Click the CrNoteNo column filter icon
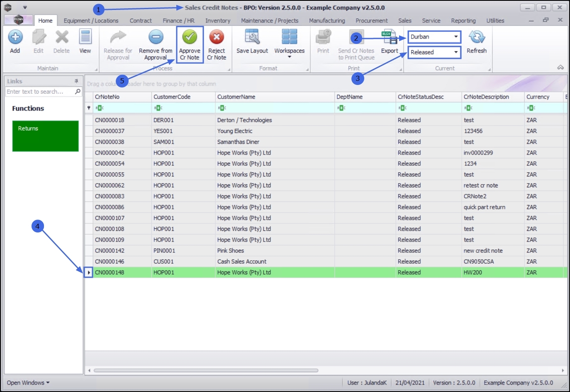This screenshot has width=570, height=392. [x=100, y=108]
